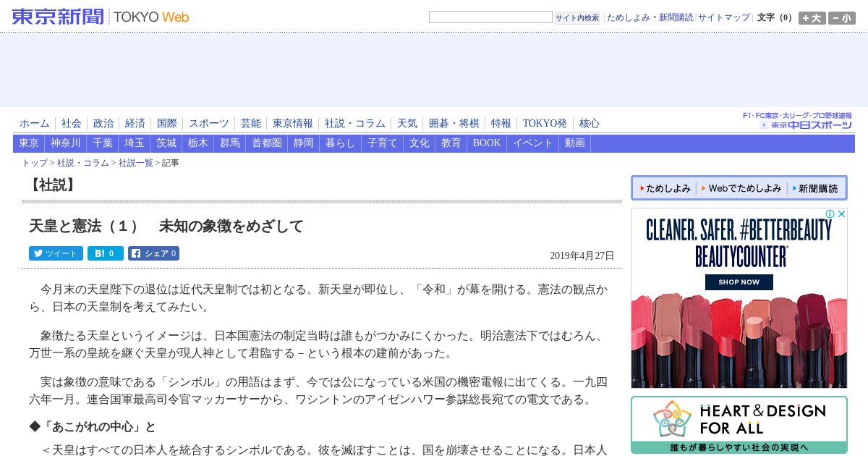The image size is (868, 456).
Task: Bookmark article with the Hatena B! button
Action: 105,253
